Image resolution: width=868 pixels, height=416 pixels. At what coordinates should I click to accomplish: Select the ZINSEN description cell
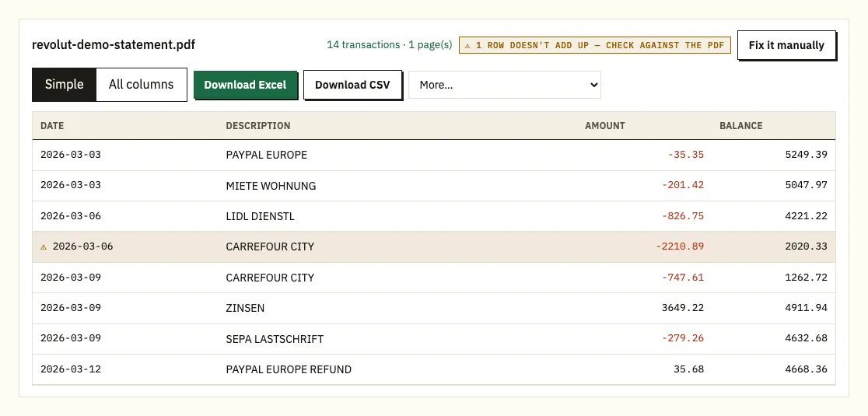point(245,308)
